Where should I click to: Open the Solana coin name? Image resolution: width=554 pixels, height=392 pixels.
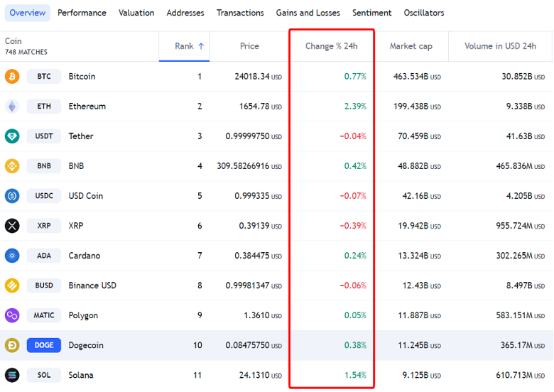click(81, 375)
